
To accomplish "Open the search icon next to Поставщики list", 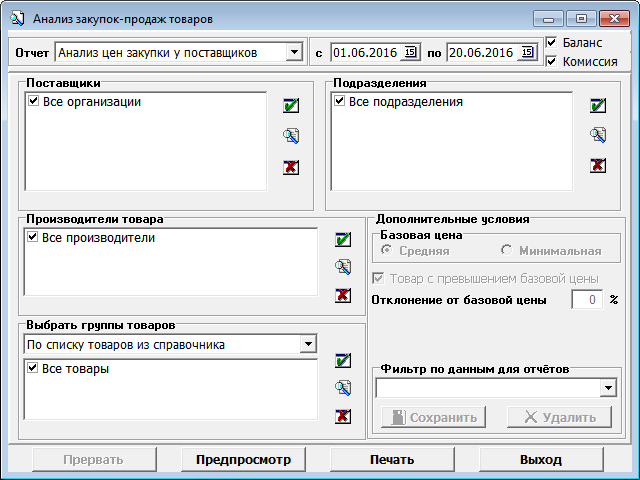I will (291, 136).
